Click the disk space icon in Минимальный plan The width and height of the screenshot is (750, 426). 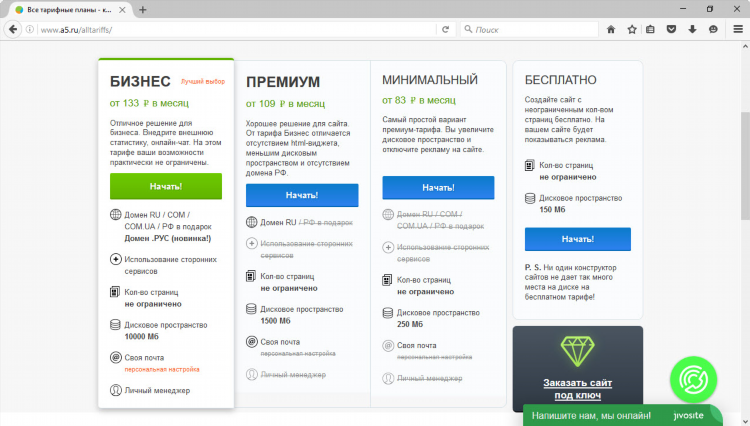388,313
